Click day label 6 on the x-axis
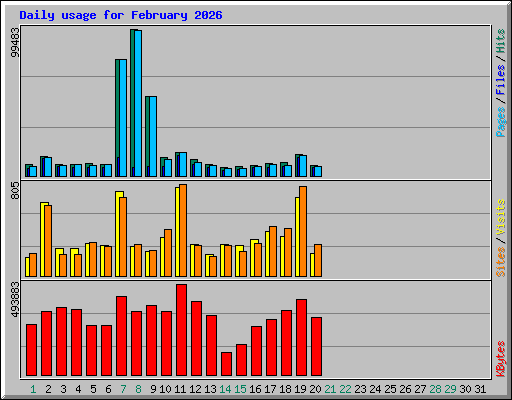Viewport: 512px width, 400px height. pyautogui.click(x=108, y=389)
